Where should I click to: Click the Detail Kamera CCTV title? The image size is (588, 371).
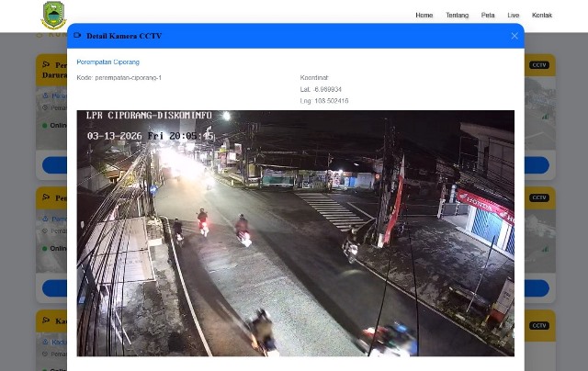124,36
